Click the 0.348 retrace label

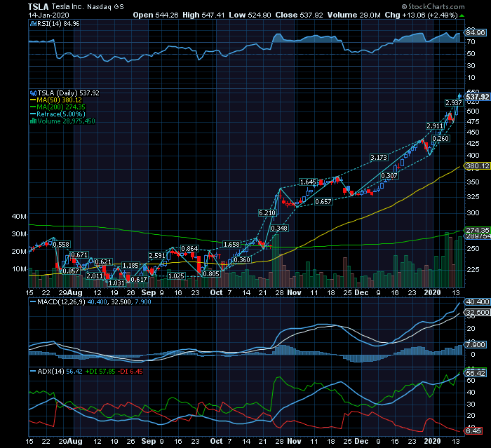click(x=279, y=229)
